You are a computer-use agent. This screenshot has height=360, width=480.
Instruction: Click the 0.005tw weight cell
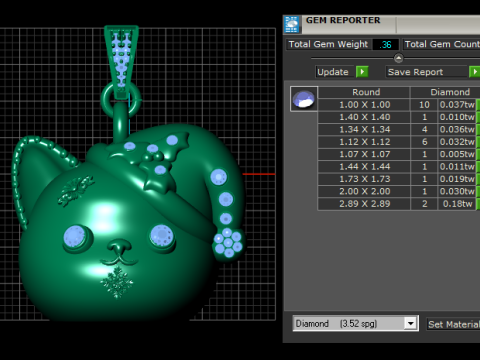pos(457,154)
